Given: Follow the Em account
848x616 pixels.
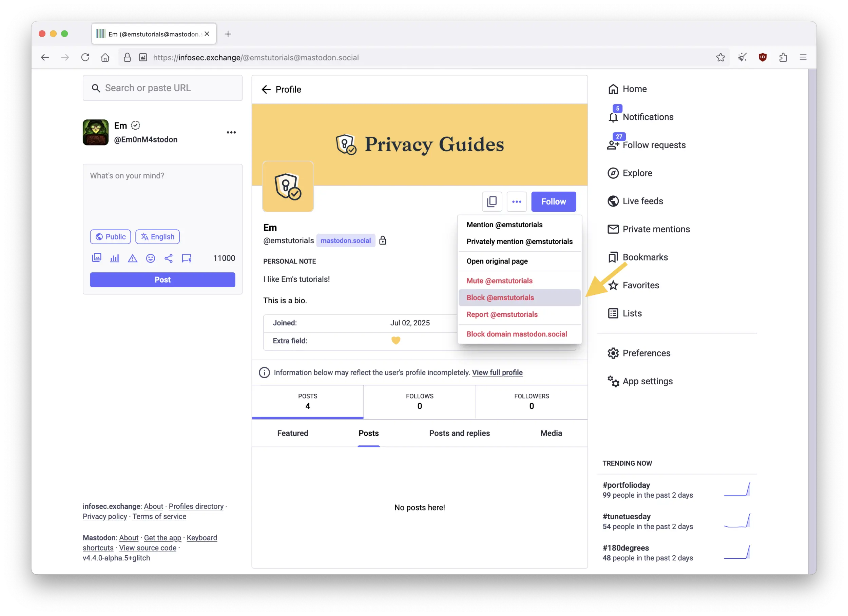Looking at the screenshot, I should tap(553, 201).
